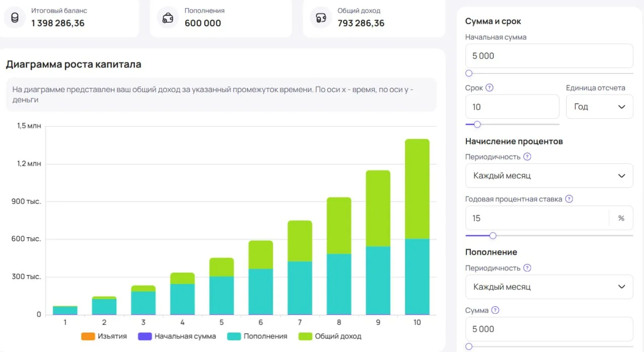Click the Итоговый баланс value 1 398 286,36
This screenshot has height=352, width=644.
pos(58,23)
